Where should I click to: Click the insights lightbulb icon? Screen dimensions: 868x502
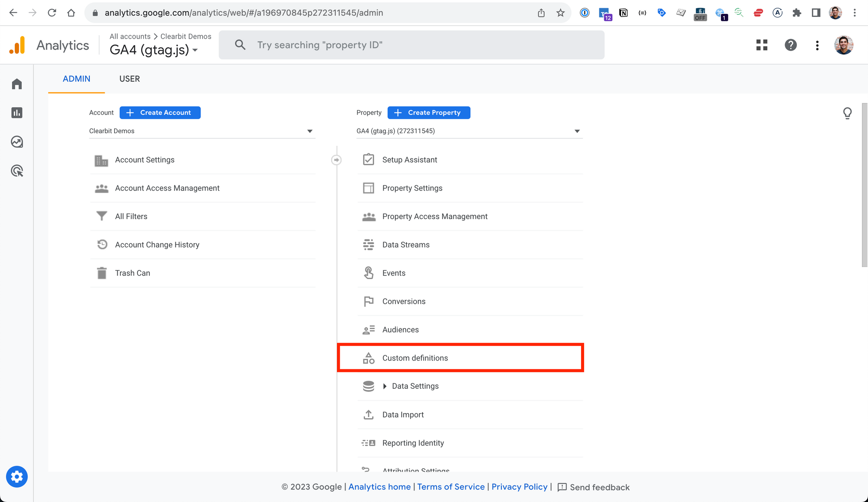tap(847, 113)
